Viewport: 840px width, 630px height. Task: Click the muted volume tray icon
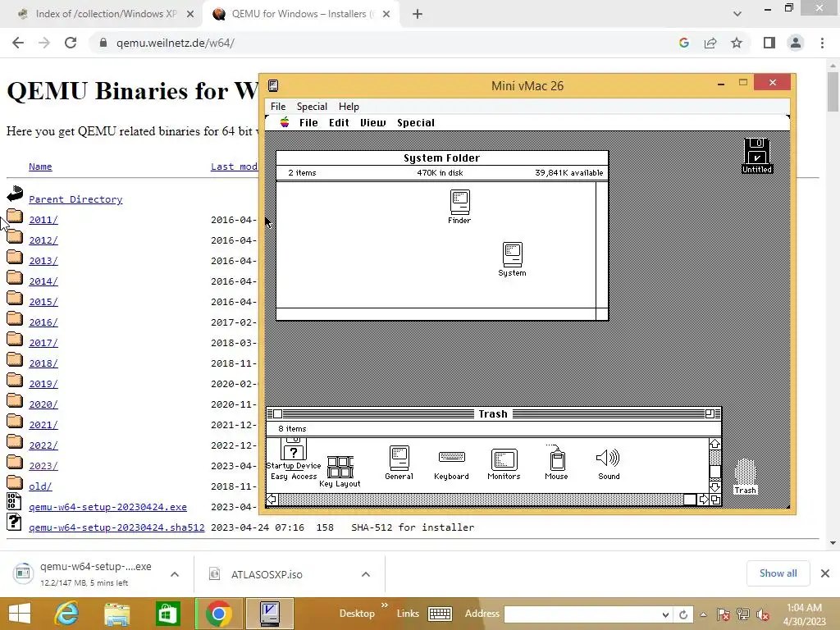tap(763, 614)
